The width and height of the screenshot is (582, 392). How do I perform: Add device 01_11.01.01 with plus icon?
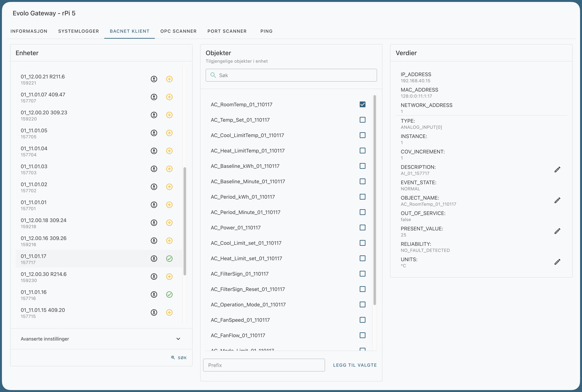click(x=169, y=205)
